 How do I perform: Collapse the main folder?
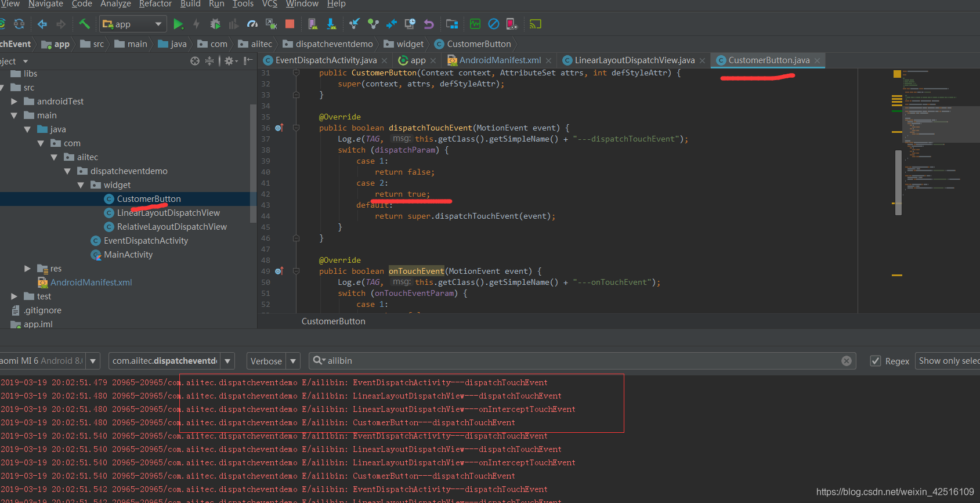(x=14, y=115)
